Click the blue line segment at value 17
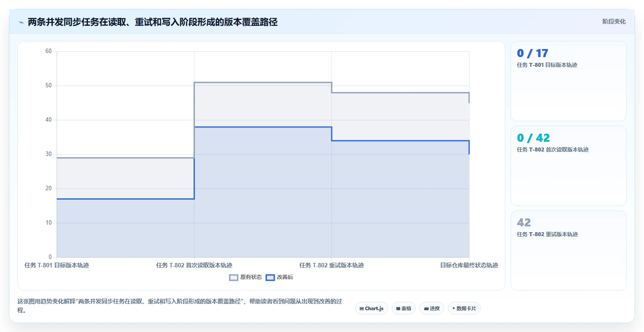Viewport: 644px width, 332px height. tap(125, 199)
